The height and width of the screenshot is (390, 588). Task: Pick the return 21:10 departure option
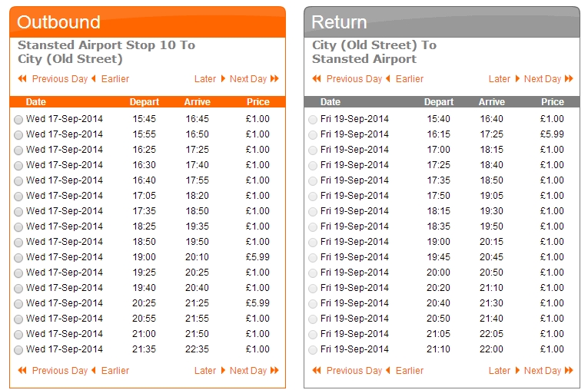[312, 350]
